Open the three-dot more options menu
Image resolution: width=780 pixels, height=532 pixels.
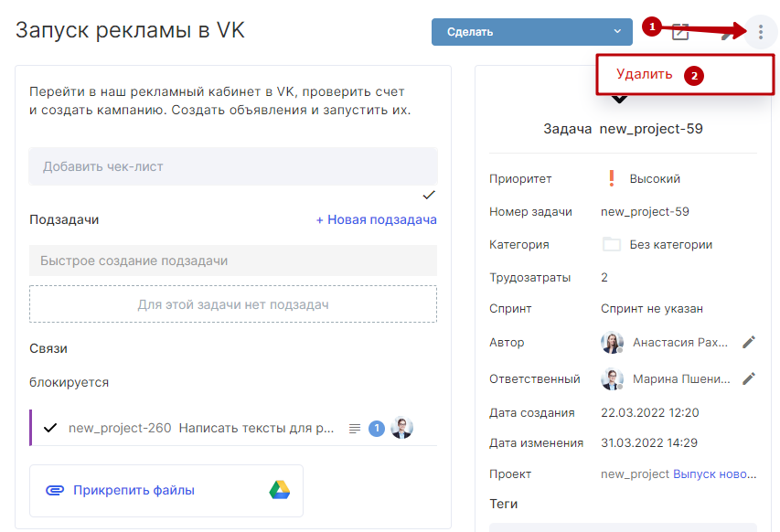pos(761,32)
